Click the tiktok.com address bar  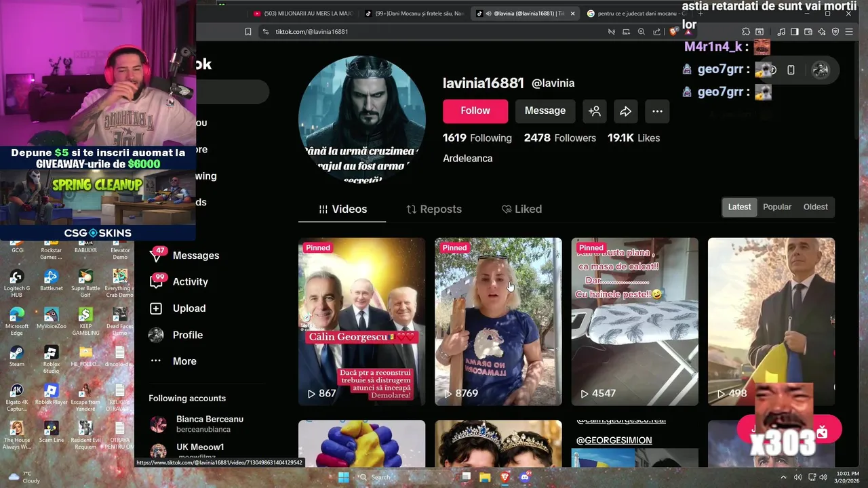point(434,32)
